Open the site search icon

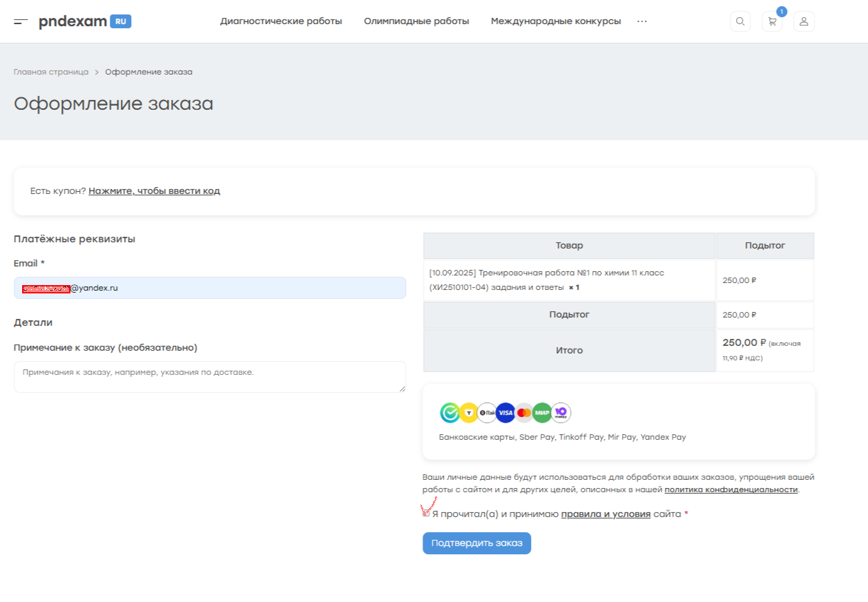[x=740, y=21]
